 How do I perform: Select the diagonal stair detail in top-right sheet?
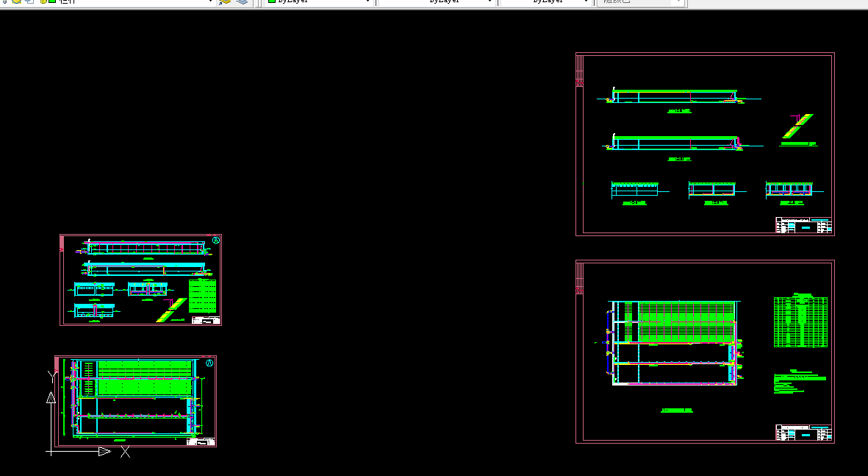[x=797, y=127]
